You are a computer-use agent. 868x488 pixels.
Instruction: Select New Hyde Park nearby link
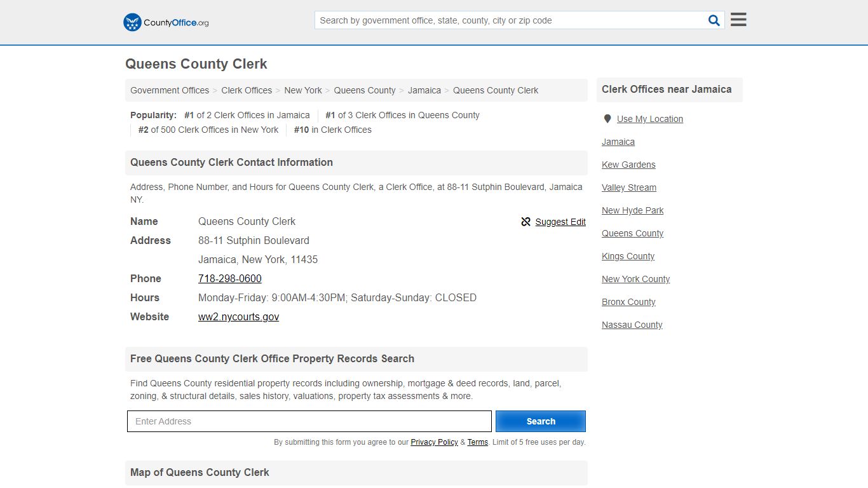(x=633, y=210)
